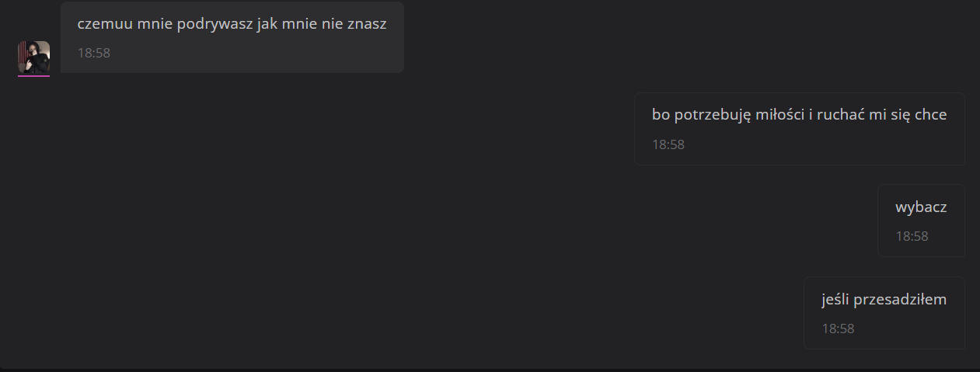Click the timestamp under the "czemuu" message

tap(93, 53)
